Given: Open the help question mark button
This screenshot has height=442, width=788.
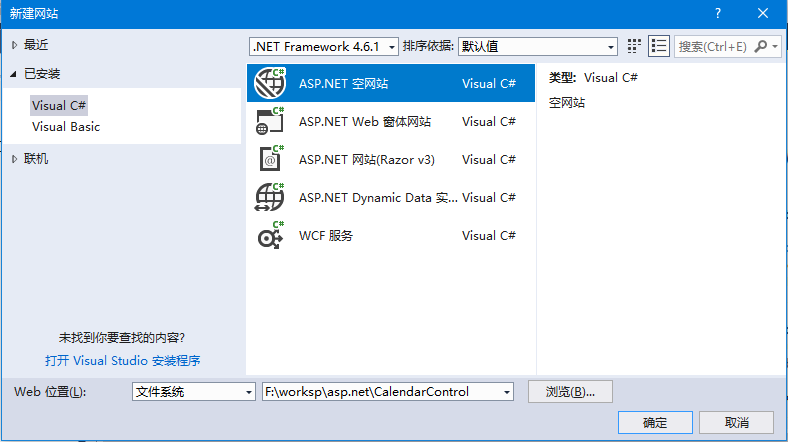Looking at the screenshot, I should [717, 12].
